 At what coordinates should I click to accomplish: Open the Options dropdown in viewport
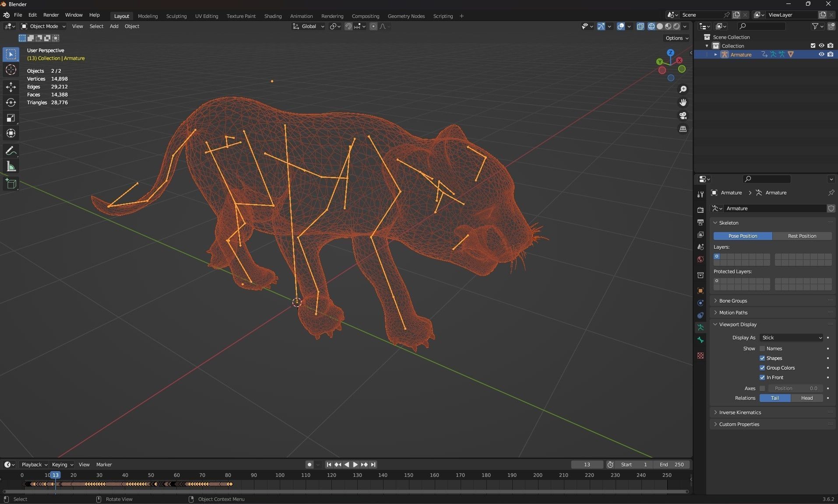[x=677, y=38]
